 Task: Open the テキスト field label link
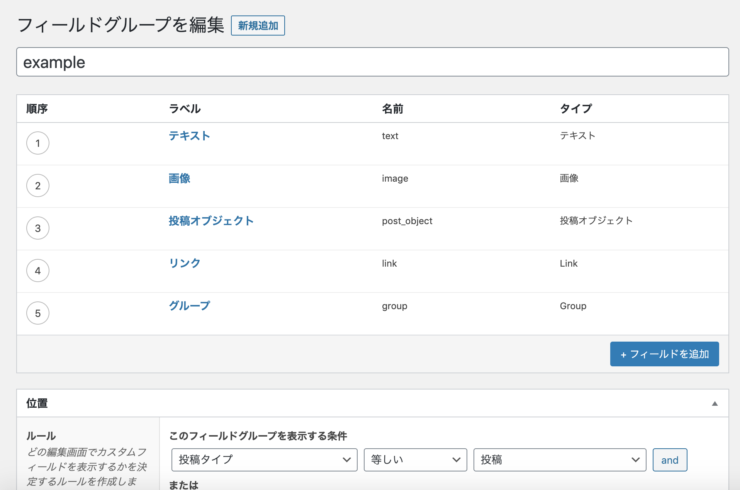[x=189, y=136]
